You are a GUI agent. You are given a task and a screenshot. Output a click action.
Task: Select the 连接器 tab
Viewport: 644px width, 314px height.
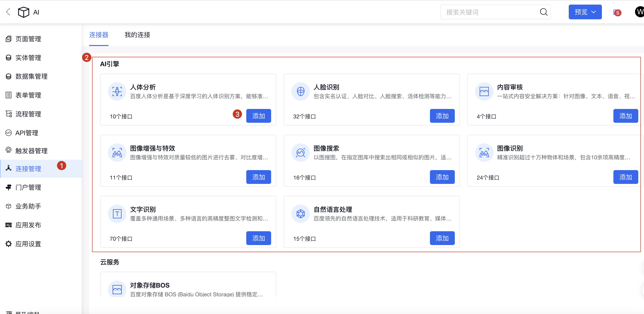point(99,35)
